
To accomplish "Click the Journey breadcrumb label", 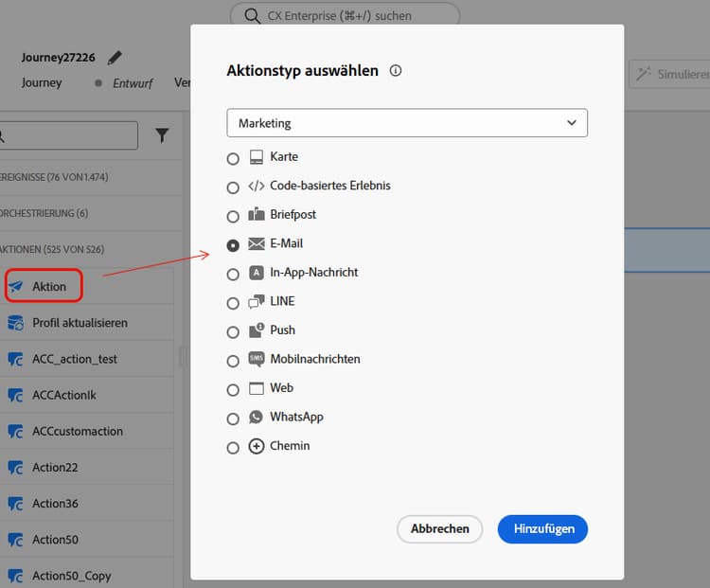I will point(42,83).
